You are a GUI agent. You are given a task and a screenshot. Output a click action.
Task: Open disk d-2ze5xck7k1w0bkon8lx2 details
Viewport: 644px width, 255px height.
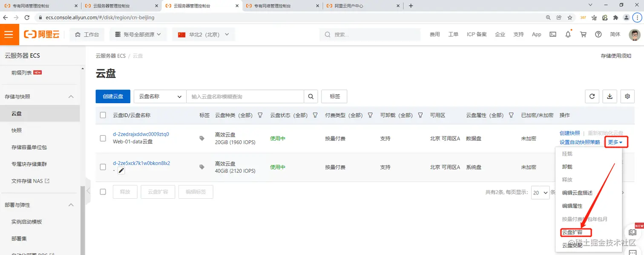tap(141, 163)
